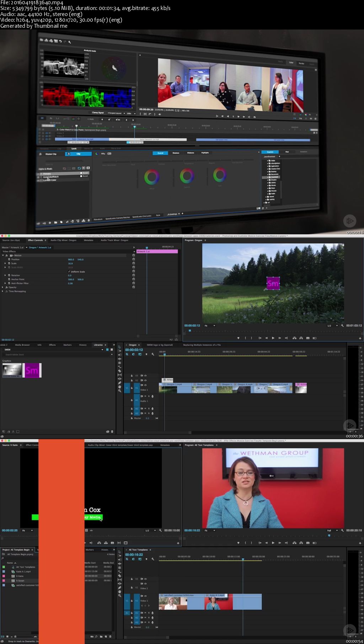Toggle the Position animation stopwatch
Screen dimensions: 364x644
click(9, 259)
